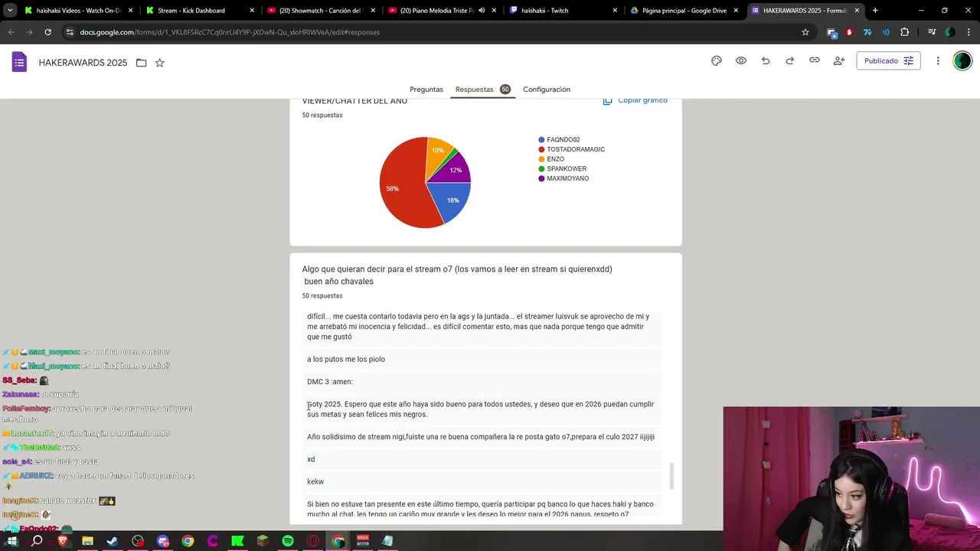Click the ENZO legend entry

click(x=551, y=159)
